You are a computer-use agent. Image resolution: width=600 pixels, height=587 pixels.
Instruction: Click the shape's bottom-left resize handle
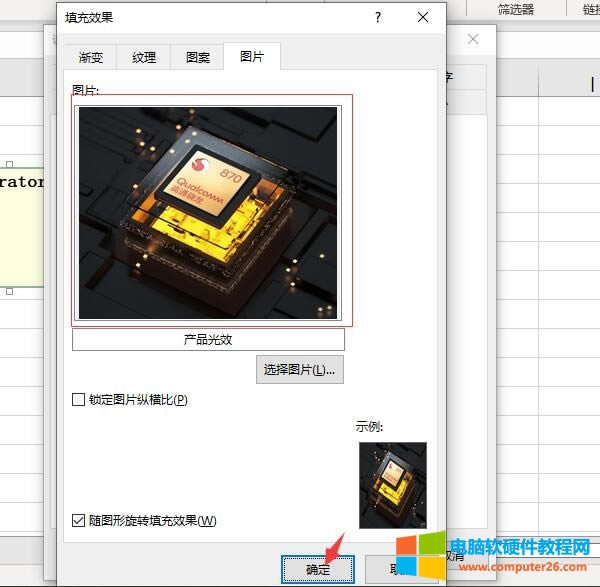[10, 291]
